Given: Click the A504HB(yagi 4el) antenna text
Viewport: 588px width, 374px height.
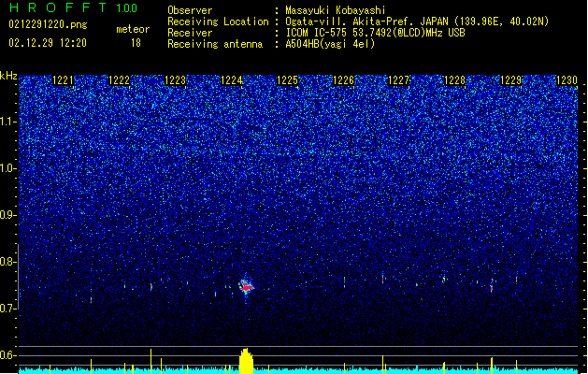Looking at the screenshot, I should click(x=330, y=44).
